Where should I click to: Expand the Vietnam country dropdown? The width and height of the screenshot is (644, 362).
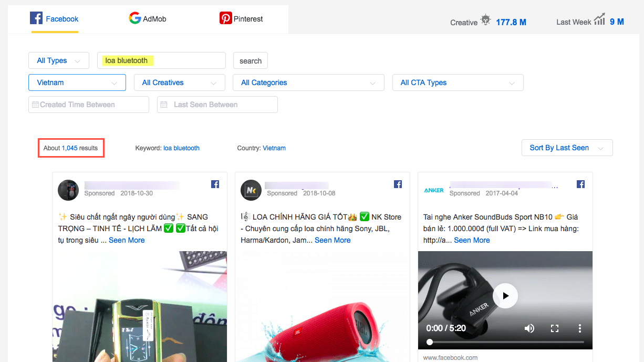pos(77,82)
